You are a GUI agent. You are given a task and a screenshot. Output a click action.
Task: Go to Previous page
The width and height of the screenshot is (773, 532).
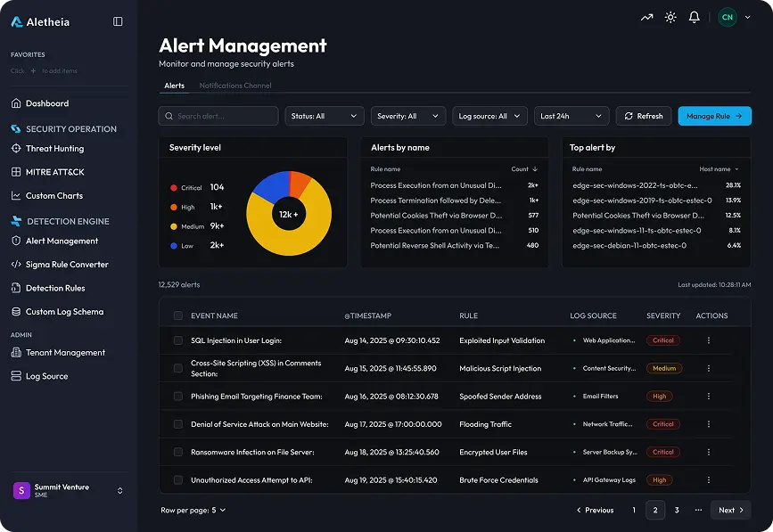595,511
